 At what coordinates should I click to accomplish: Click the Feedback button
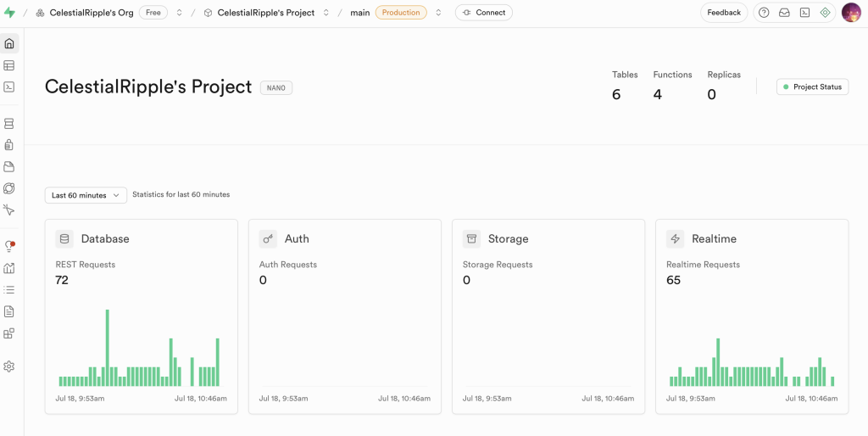pyautogui.click(x=724, y=13)
